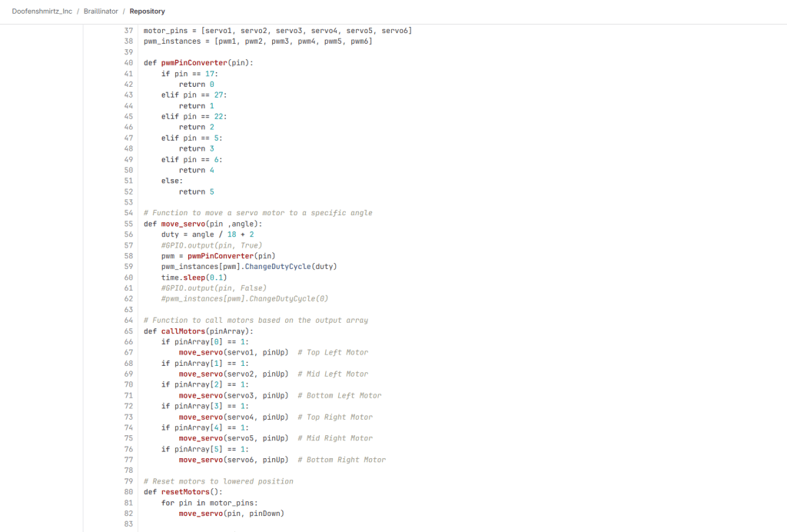Click the resetMotors function definition name
The image size is (787, 532).
pyautogui.click(x=187, y=492)
